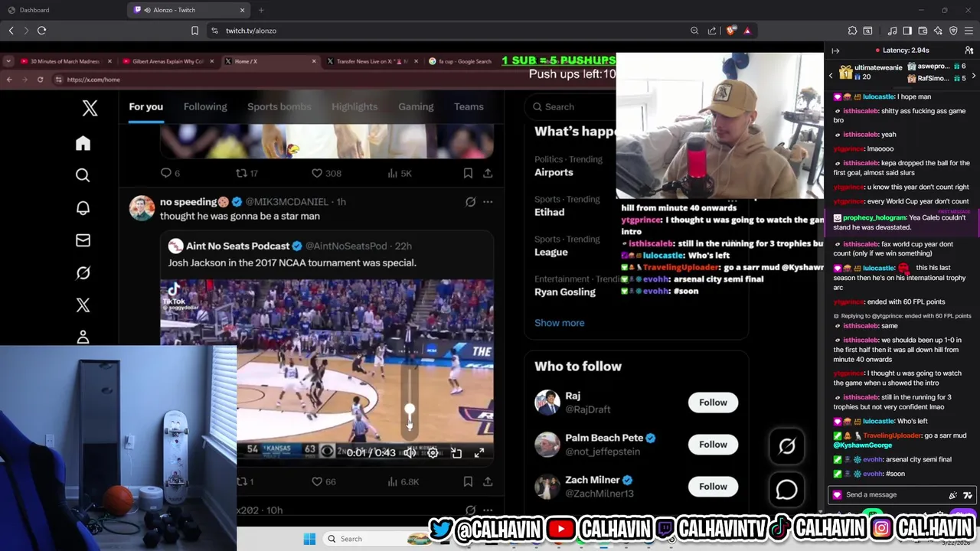This screenshot has height=551, width=980.
Task: Expand tweet video to fullscreen
Action: pos(479,453)
